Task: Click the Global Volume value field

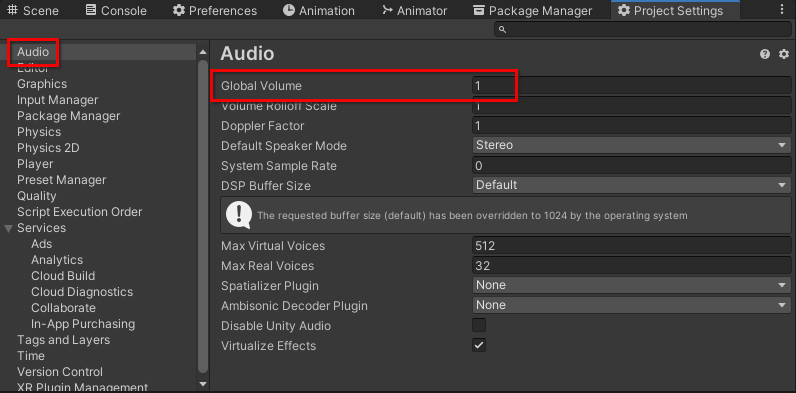Action: click(631, 85)
